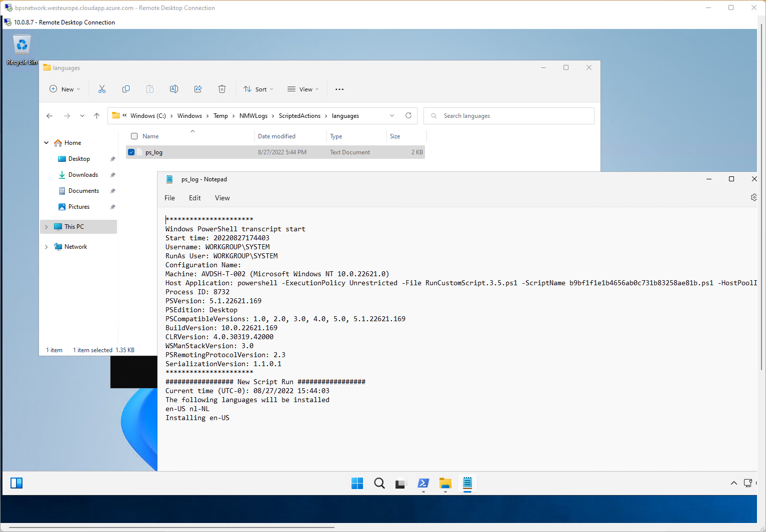Uncheck the ps_log file checkbox
766x532 pixels.
click(x=131, y=152)
